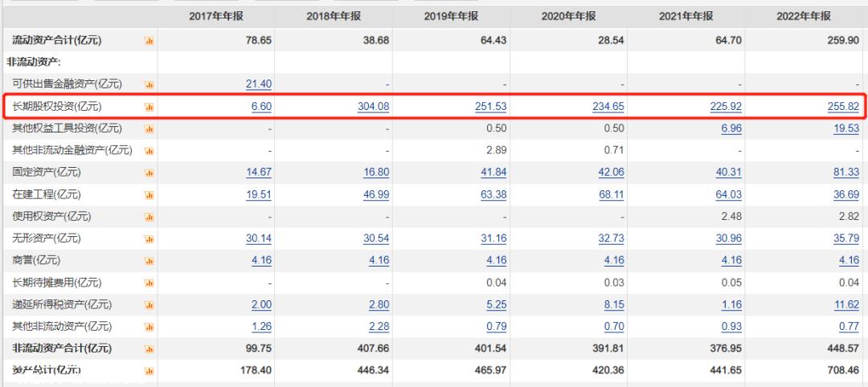The height and width of the screenshot is (387, 868).
Task: Select the 2021年年报 column header
Action: tap(686, 17)
